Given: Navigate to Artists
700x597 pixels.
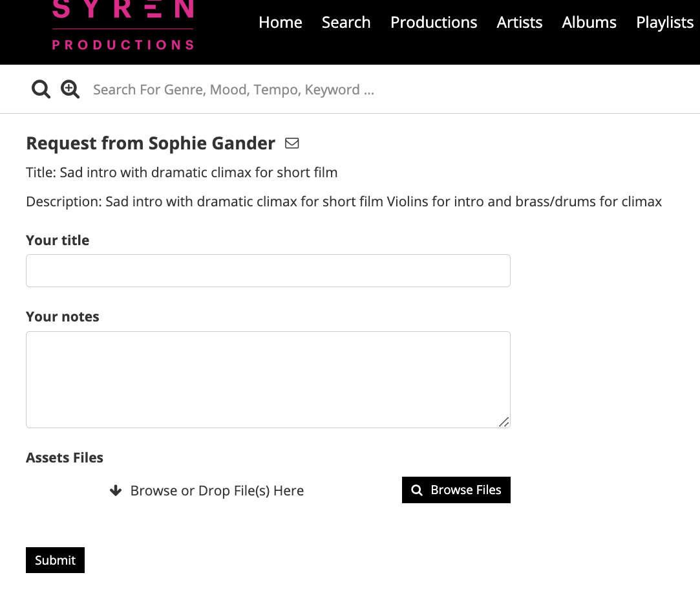Looking at the screenshot, I should click(520, 22).
